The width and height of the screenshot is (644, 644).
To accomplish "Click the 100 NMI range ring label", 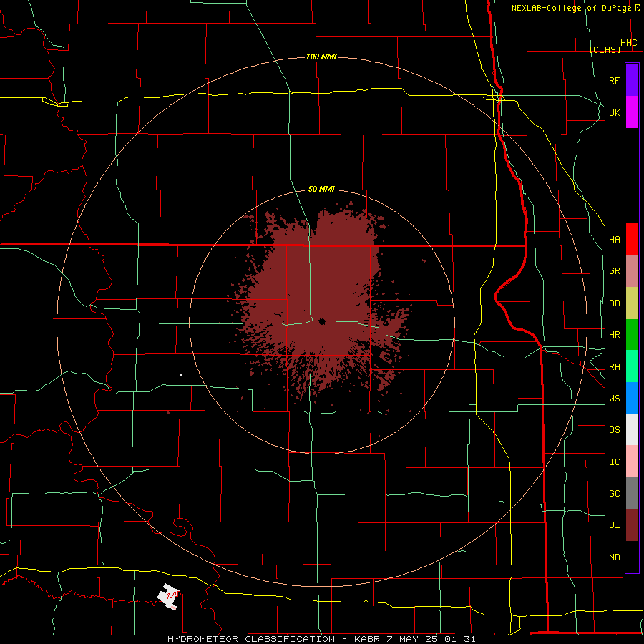I will 321,57.
